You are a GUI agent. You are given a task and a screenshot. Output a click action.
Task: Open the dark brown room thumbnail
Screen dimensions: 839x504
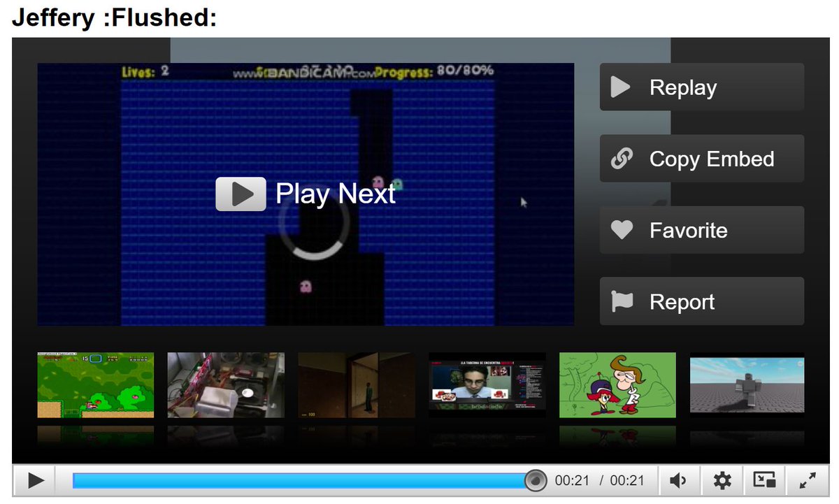357,385
